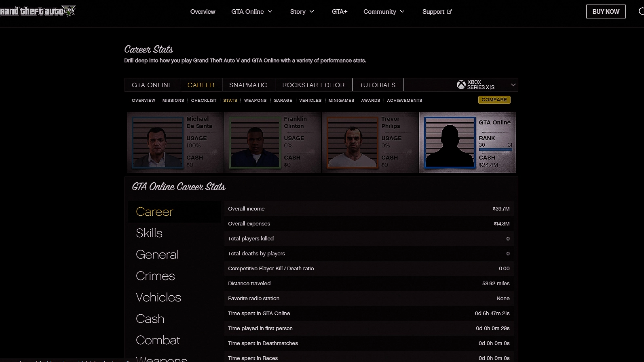Open the Xbox Series X|S platform dropdown
The width and height of the screenshot is (644, 362).
click(513, 85)
